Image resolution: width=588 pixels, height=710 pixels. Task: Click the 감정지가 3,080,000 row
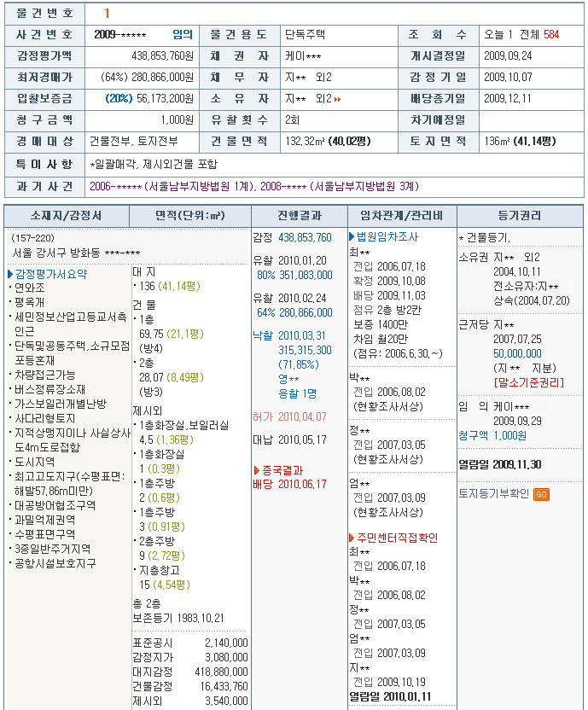[190, 657]
